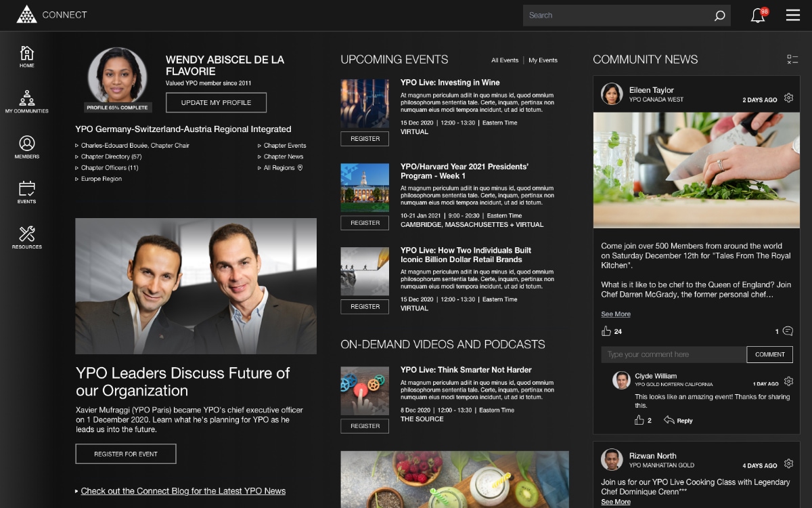
Task: Open the Harvard Presidents' Program thumbnail
Action: click(365, 188)
